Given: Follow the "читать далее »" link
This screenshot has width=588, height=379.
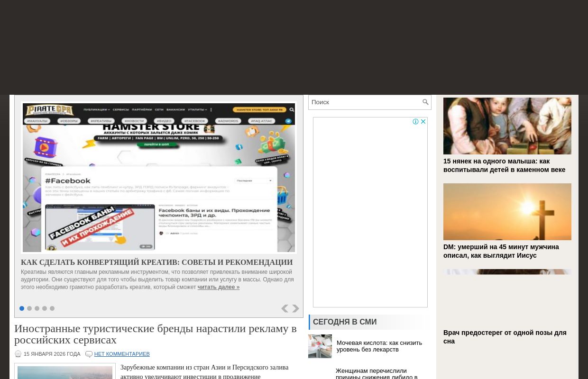Looking at the screenshot, I should (x=218, y=287).
